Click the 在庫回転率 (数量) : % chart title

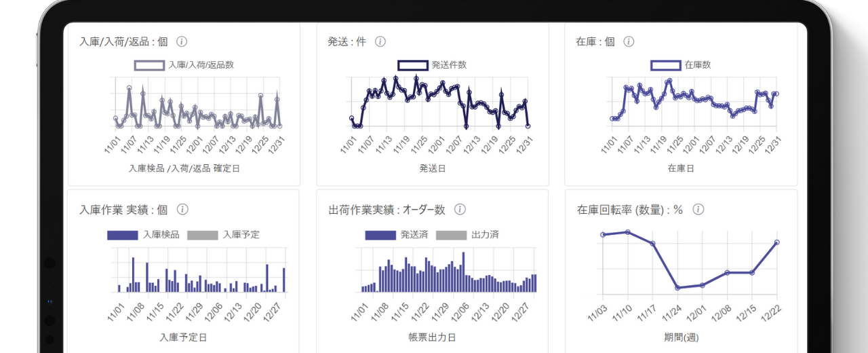click(629, 210)
